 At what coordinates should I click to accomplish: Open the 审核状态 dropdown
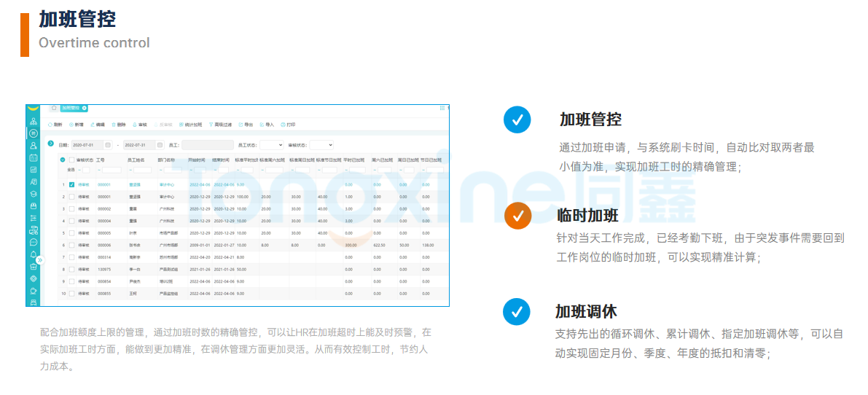(x=321, y=145)
